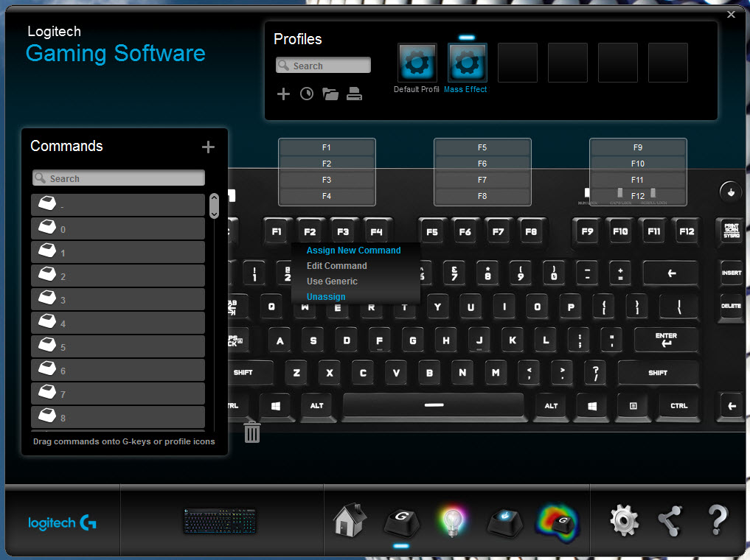The width and height of the screenshot is (750, 560).
Task: Click the share icon in bottom bar
Action: point(670,521)
